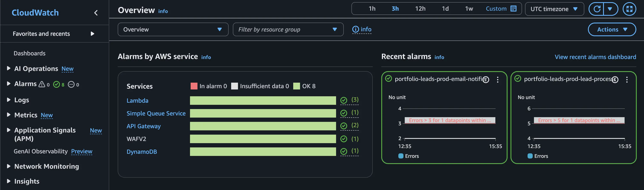
Task: Open Dashboards in the left navigation
Action: (29, 53)
